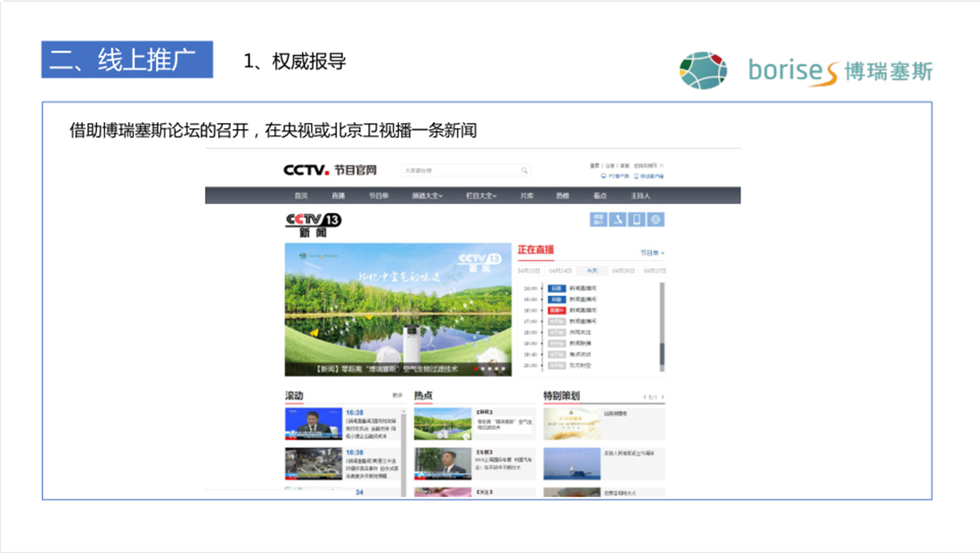Expand the 频道大全 dropdown menu
Viewport: 980px width, 554px height.
tap(427, 196)
